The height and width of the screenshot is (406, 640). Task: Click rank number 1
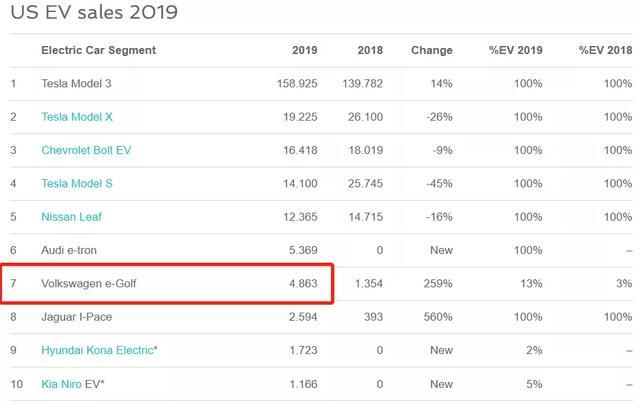pyautogui.click(x=13, y=84)
